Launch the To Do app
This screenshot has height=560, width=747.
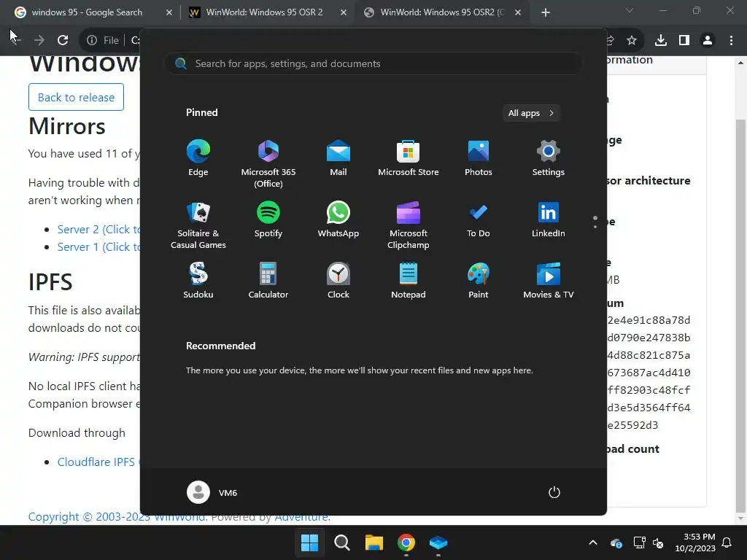(x=479, y=220)
